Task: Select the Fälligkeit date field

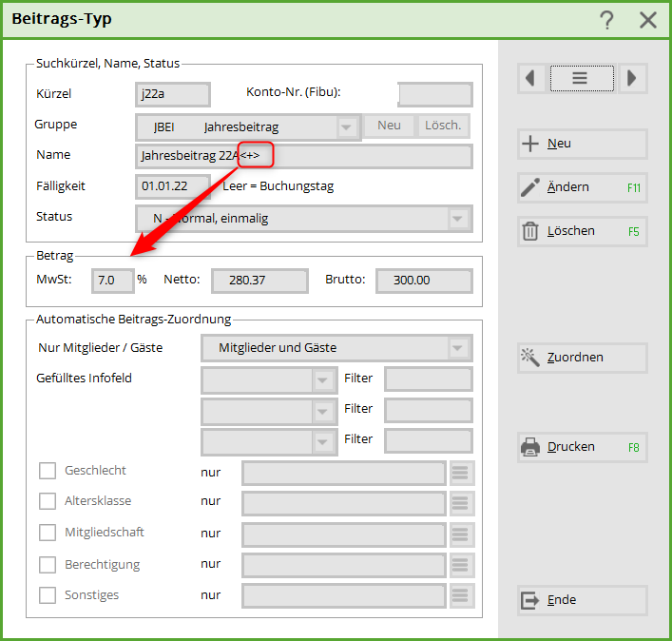Action: tap(172, 186)
